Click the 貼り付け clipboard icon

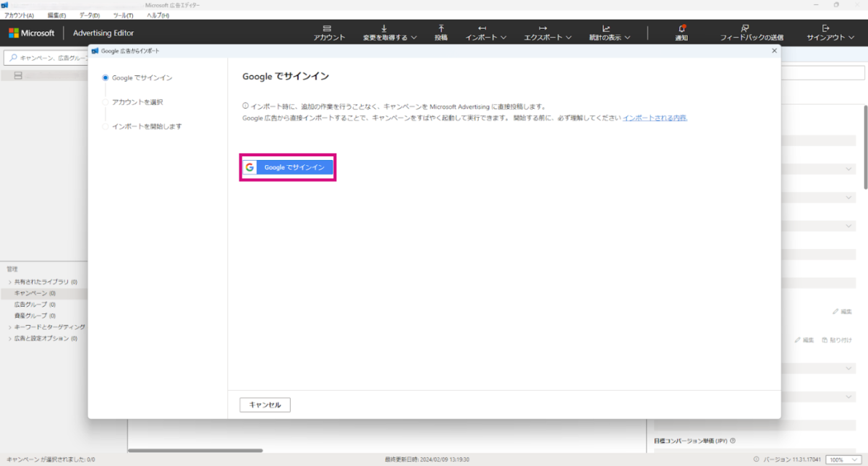(x=825, y=339)
